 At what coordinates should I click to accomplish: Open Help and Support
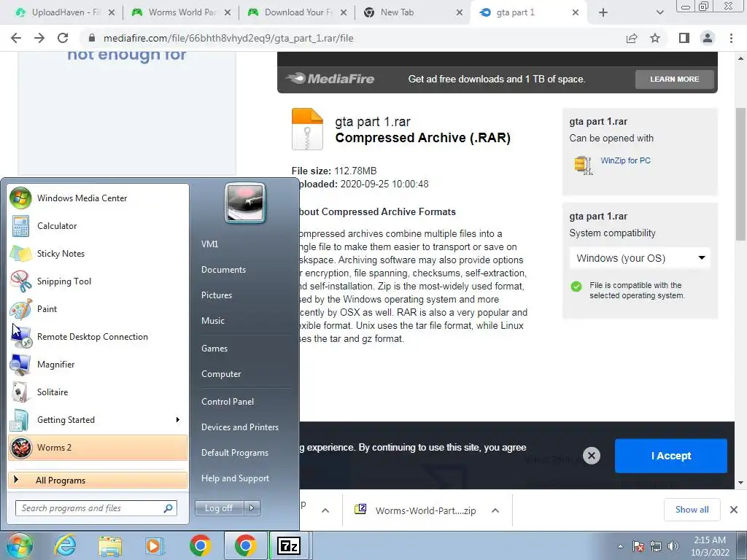pos(236,478)
